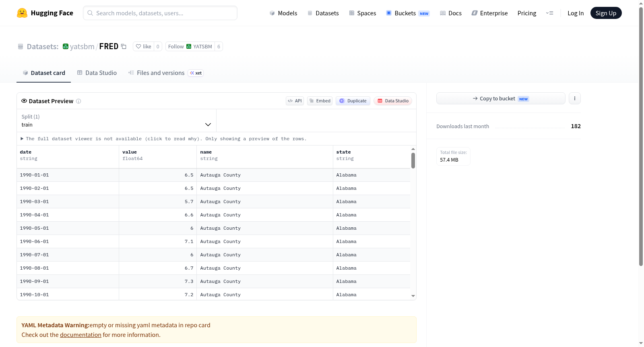View the follower count 6
This screenshot has height=347, width=644.
point(219,46)
